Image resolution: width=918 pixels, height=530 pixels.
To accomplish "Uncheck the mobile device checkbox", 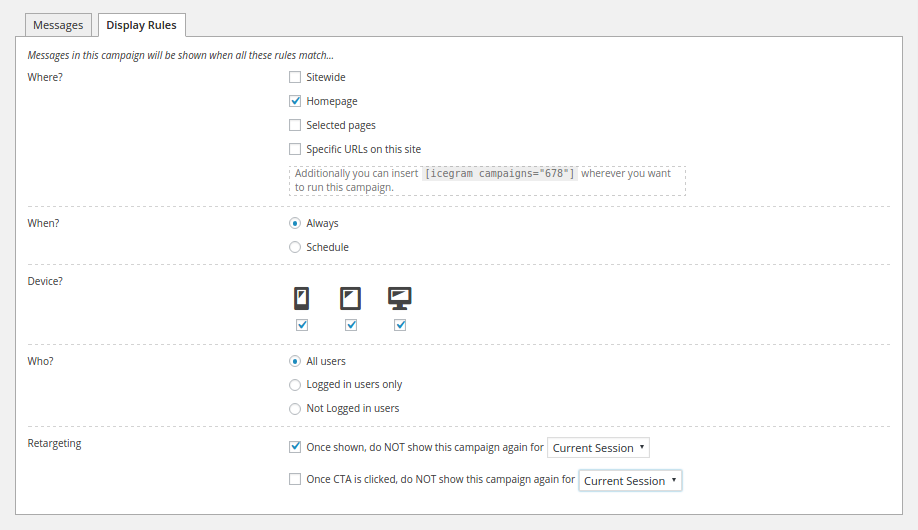I will click(x=302, y=325).
